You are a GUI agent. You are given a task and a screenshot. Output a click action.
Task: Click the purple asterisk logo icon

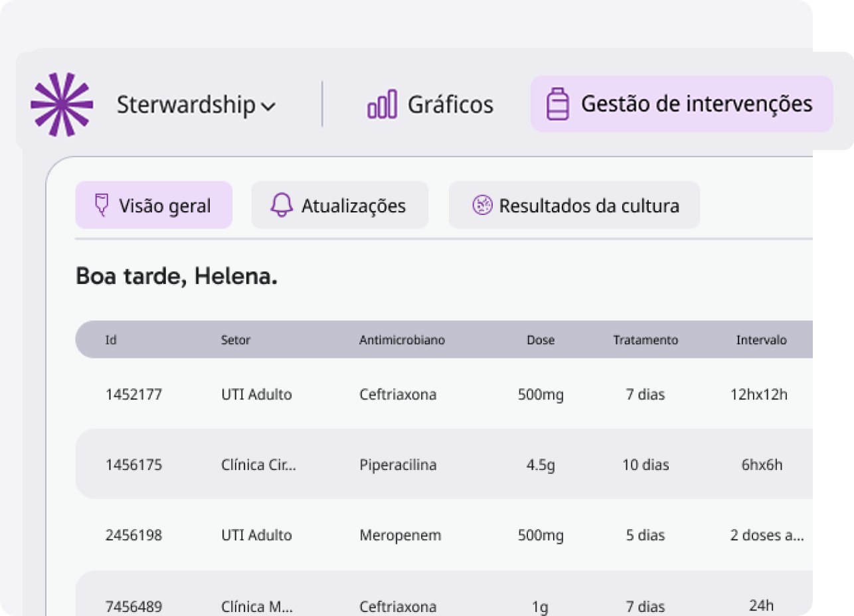coord(62,105)
